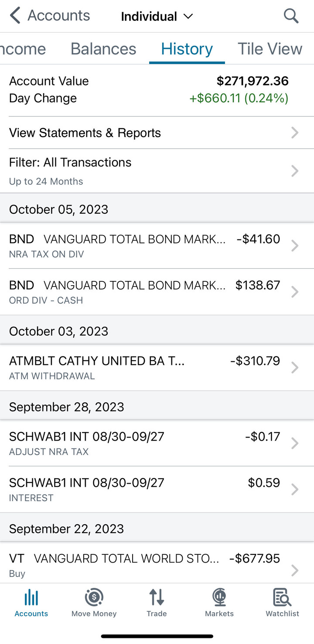Open BND ORD DIV - CASH transaction
Screen dimensions: 314x644
157,292
